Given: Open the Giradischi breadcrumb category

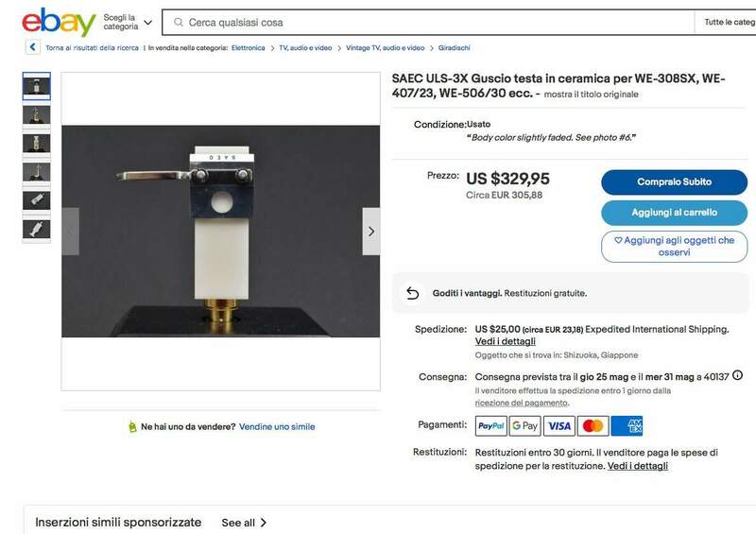Looking at the screenshot, I should point(454,48).
